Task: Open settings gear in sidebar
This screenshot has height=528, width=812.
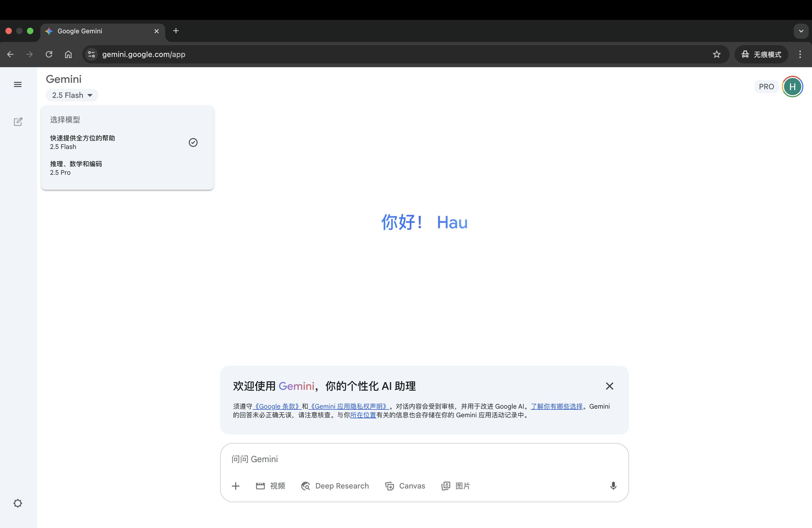Action: pyautogui.click(x=18, y=503)
